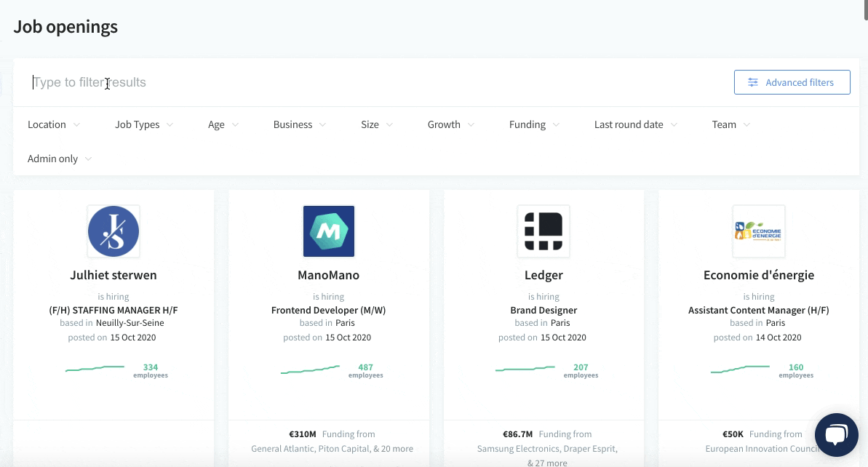Expand the Age filter dropdown

click(223, 124)
